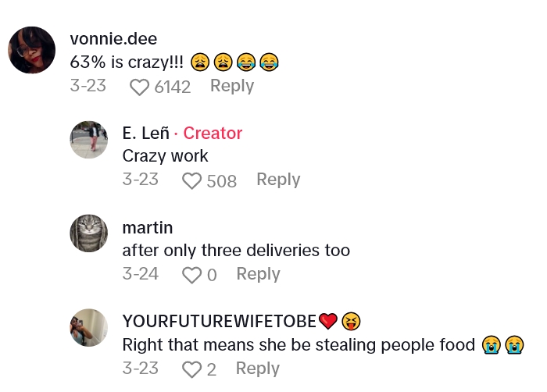
Task: Click the 6142 like count
Action: click(x=173, y=87)
